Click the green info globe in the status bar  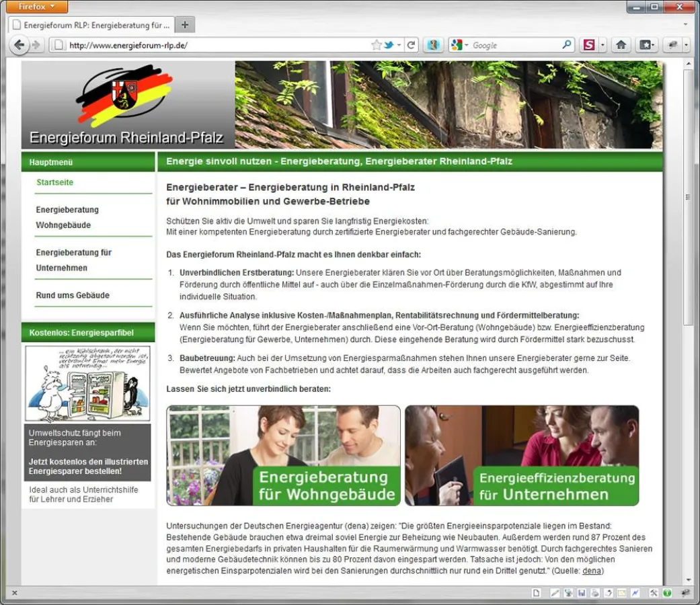tap(666, 594)
